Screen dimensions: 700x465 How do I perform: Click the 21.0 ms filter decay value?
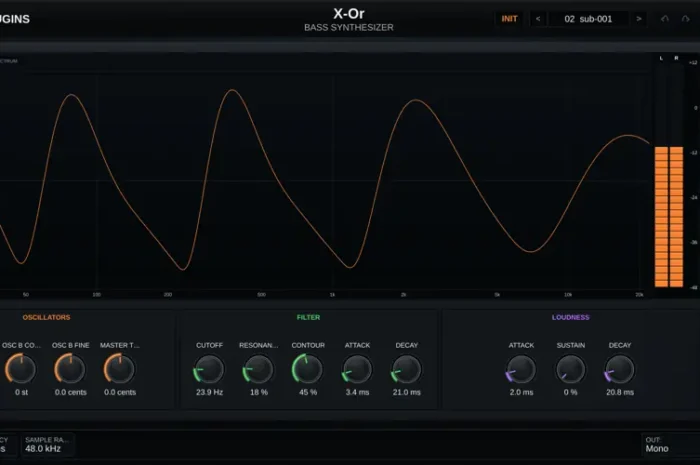tap(407, 392)
